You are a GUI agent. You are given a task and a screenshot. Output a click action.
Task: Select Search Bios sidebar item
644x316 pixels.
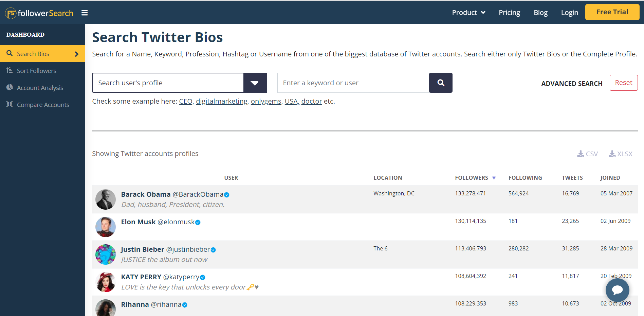point(33,54)
